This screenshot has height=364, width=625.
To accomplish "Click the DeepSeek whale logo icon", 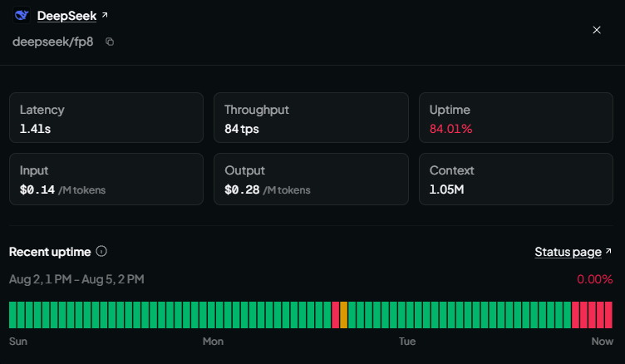I will coord(22,16).
